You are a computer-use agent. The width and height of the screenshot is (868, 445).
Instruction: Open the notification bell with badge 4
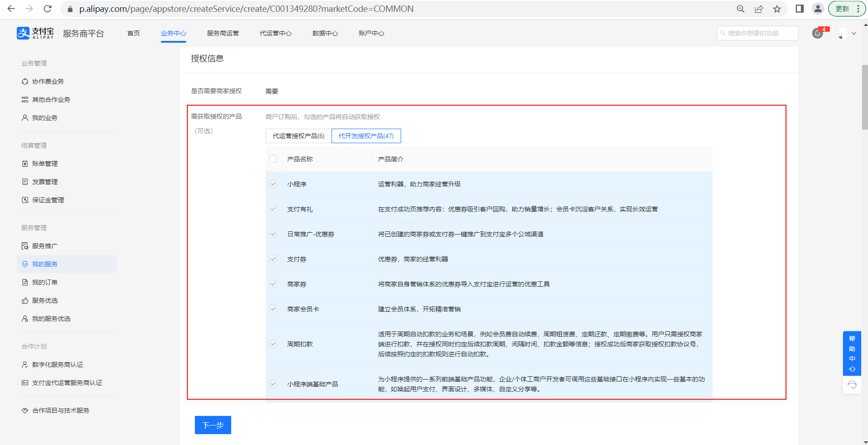818,33
